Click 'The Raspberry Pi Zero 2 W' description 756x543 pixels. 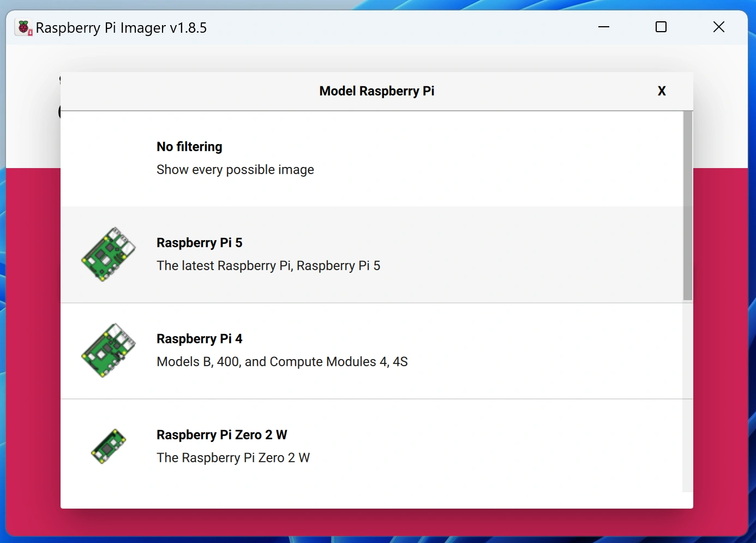coord(233,458)
